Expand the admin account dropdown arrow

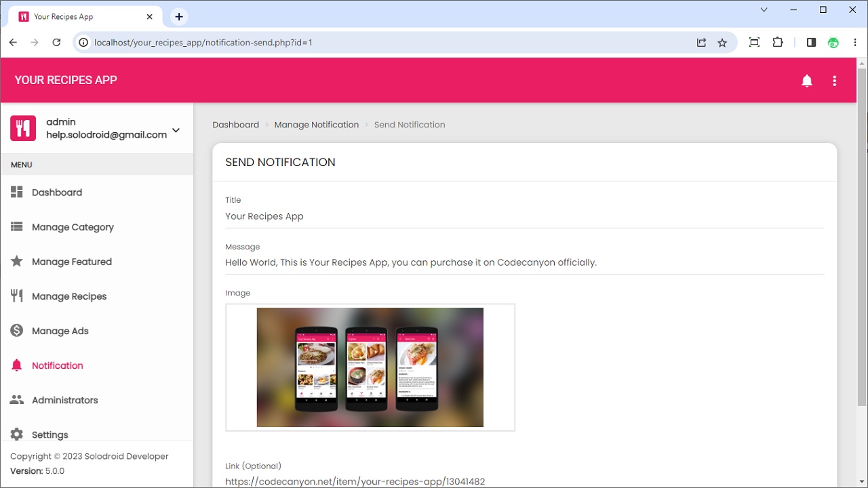[x=176, y=130]
